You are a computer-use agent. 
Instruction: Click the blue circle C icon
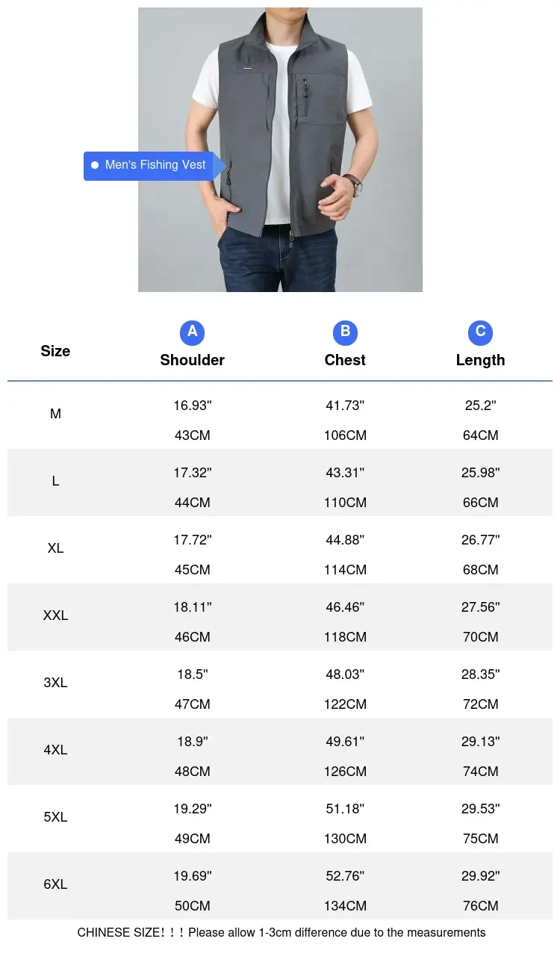tap(480, 332)
